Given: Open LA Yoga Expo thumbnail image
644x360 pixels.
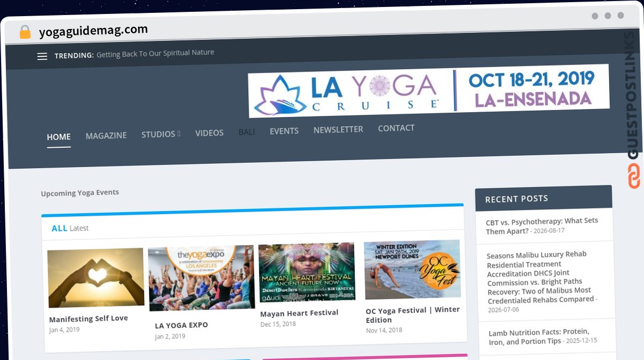Looking at the screenshot, I should (201, 278).
